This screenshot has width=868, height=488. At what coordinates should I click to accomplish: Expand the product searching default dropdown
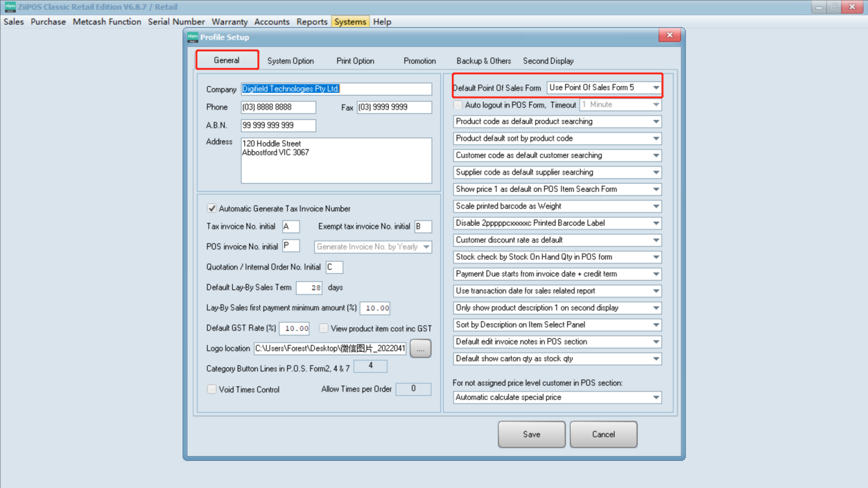pyautogui.click(x=654, y=121)
